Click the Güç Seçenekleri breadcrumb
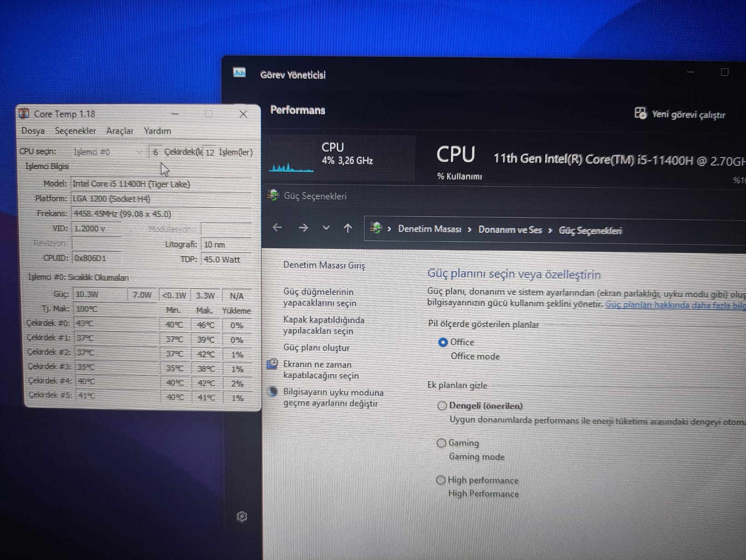 (590, 230)
